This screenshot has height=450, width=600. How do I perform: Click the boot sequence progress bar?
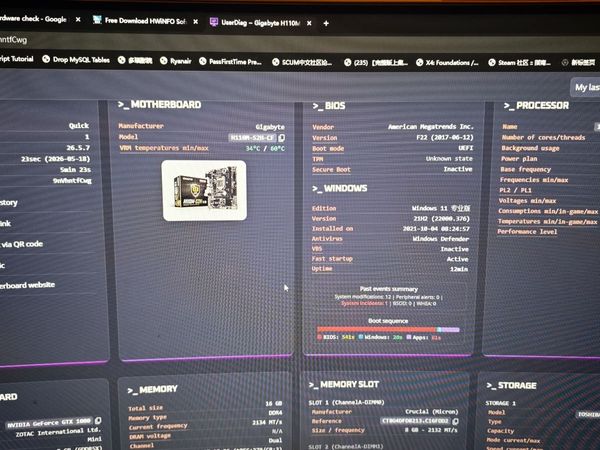388,329
